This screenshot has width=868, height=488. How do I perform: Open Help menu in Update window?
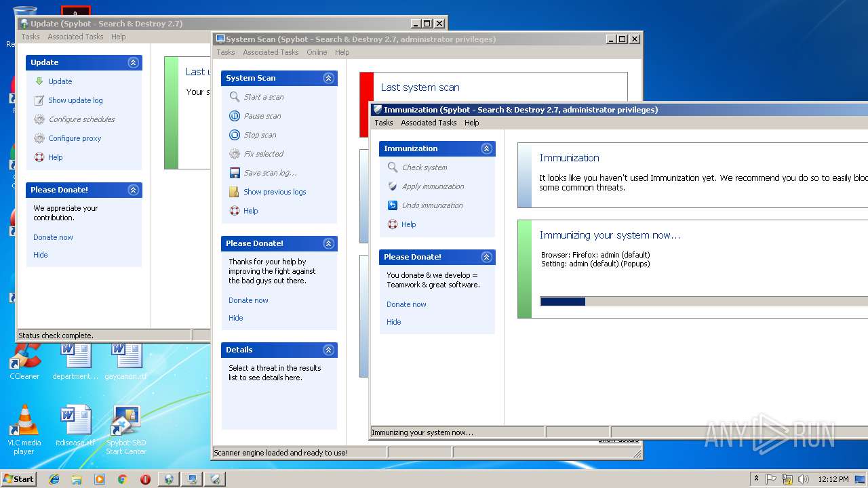119,37
